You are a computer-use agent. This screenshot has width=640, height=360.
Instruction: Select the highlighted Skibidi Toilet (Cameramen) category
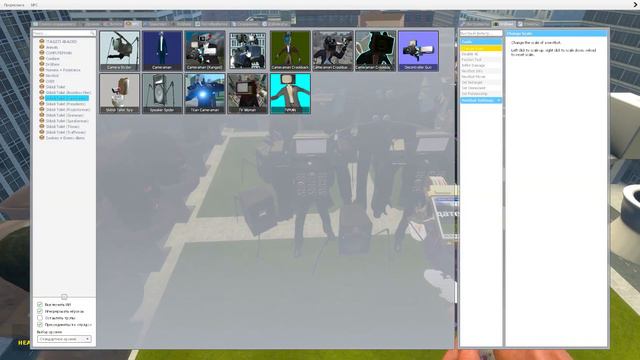pyautogui.click(x=67, y=98)
